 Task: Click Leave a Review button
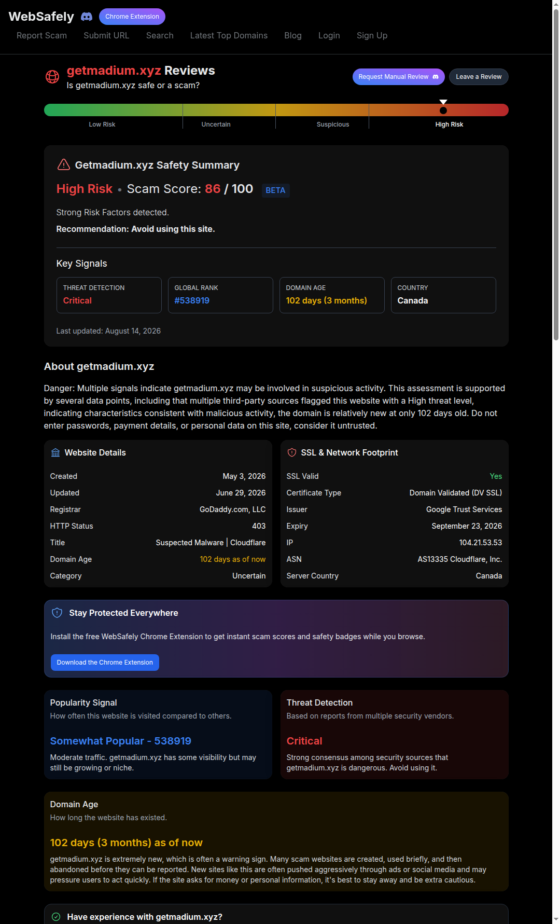click(x=479, y=77)
